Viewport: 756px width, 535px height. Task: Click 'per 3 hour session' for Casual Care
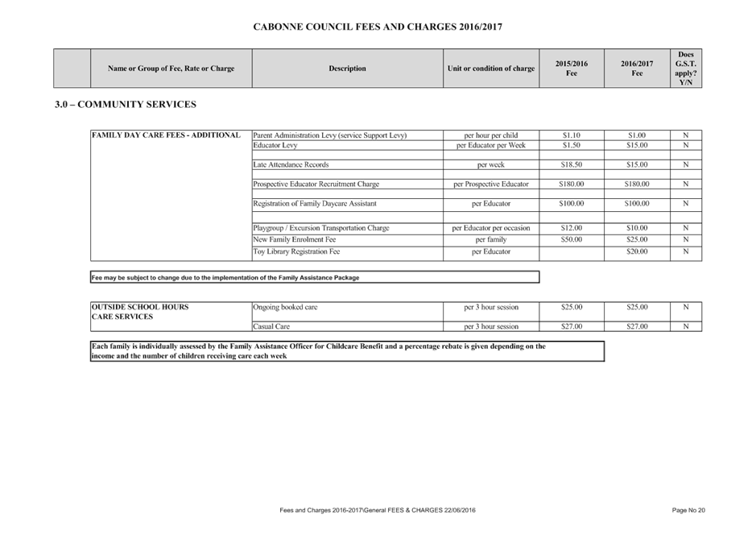[491, 326]
